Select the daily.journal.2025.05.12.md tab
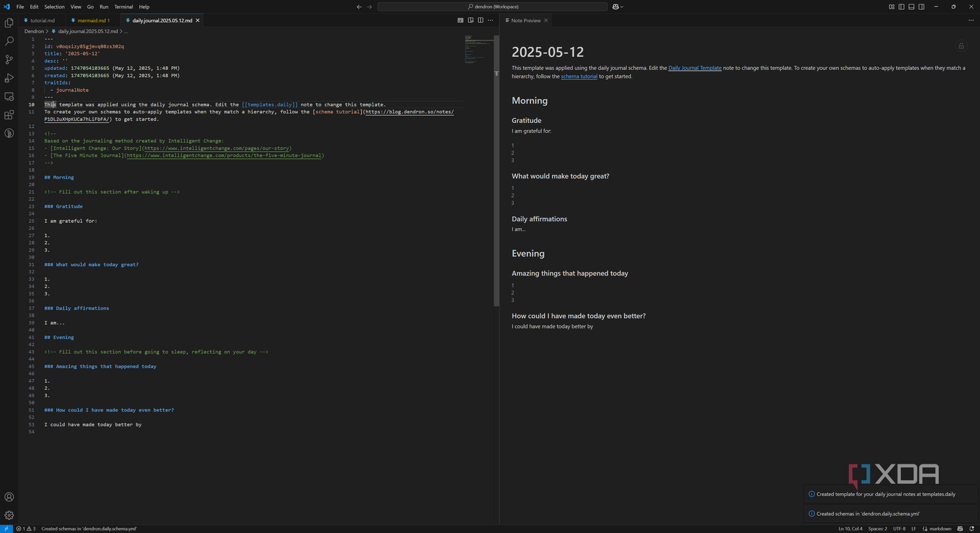The width and height of the screenshot is (980, 533). (x=162, y=20)
